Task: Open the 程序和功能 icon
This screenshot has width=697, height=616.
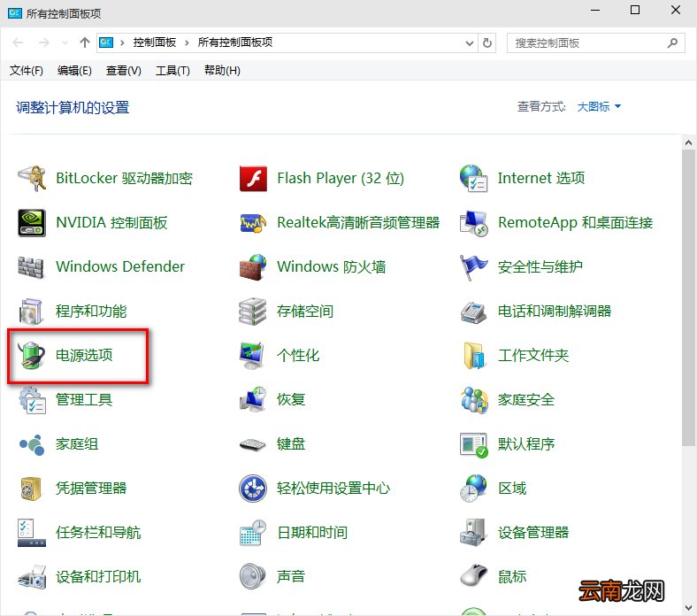Action: (32, 311)
